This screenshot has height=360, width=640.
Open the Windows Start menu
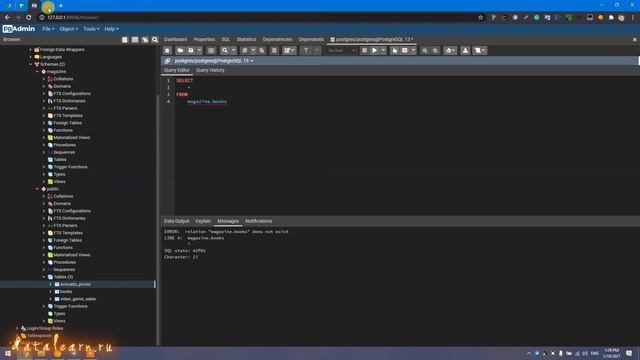tap(7, 353)
